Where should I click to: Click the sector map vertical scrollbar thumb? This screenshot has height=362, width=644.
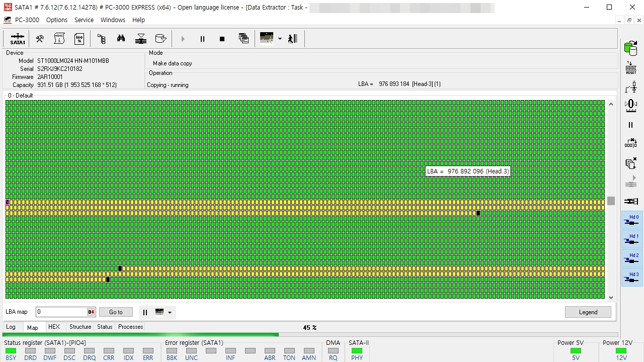click(x=611, y=201)
